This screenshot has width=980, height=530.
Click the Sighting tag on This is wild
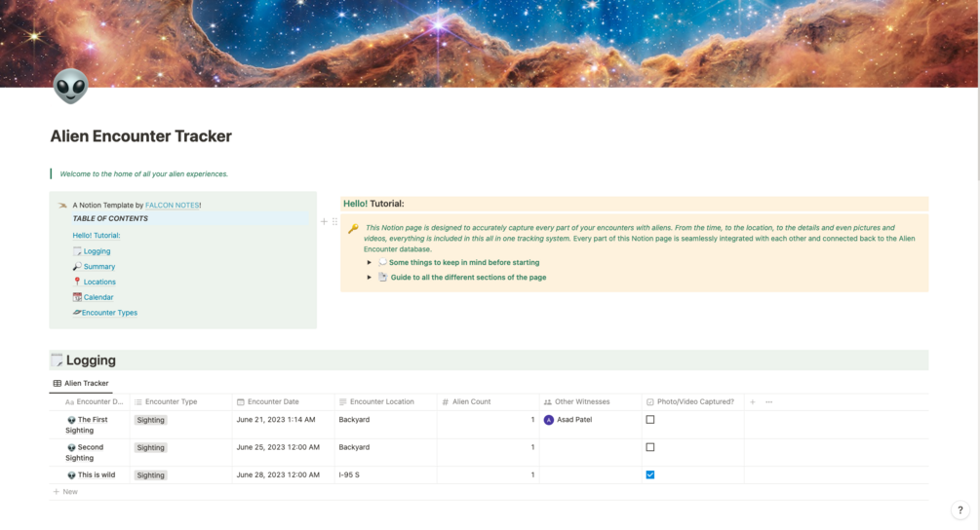point(150,475)
